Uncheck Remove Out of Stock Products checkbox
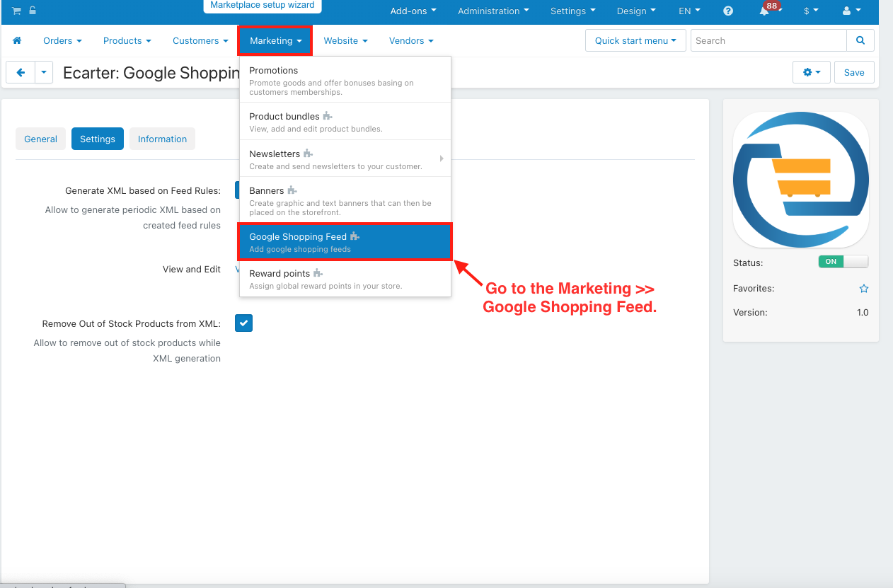Viewport: 893px width, 588px height. (x=243, y=323)
